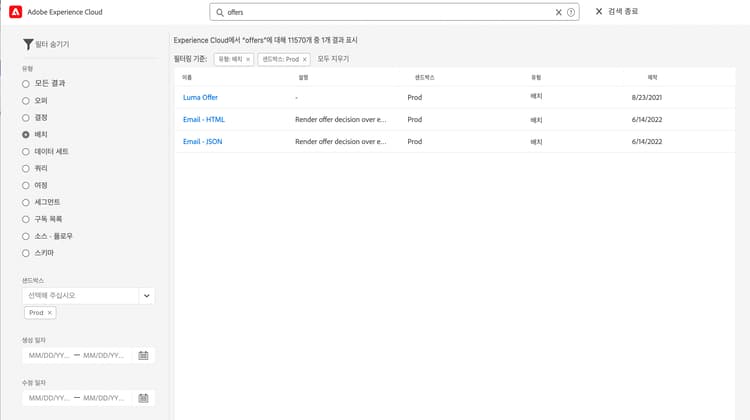Click the 이름 column header
750x420 pixels.
coord(187,77)
